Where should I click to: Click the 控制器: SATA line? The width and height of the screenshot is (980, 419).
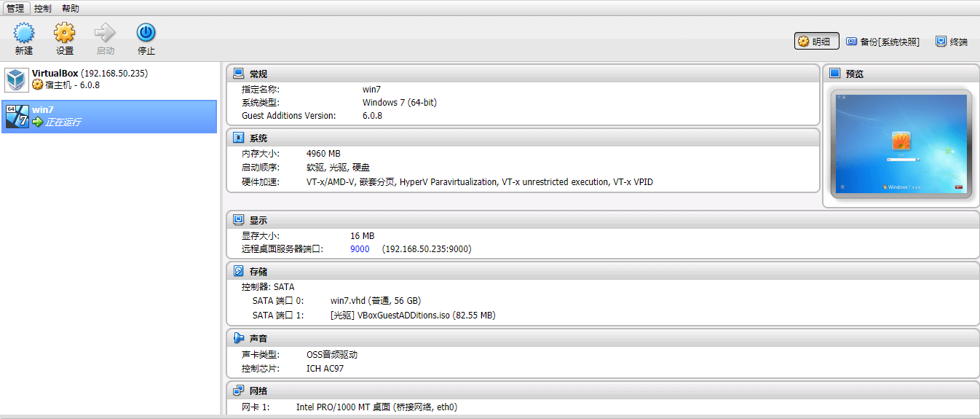tap(268, 287)
